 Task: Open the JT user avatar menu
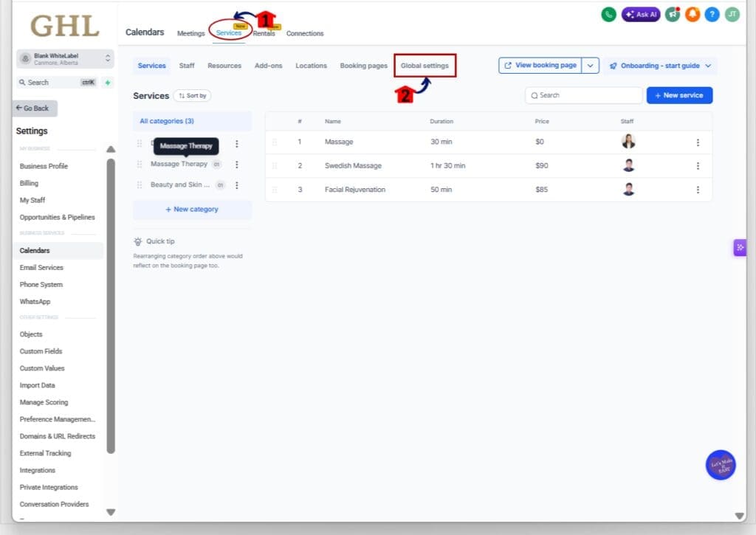pyautogui.click(x=732, y=15)
